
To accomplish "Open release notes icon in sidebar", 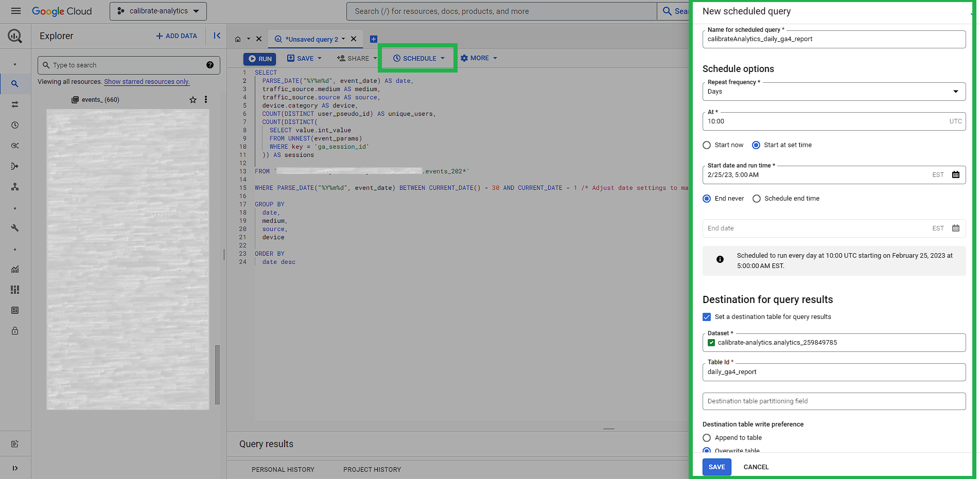I will pyautogui.click(x=15, y=444).
